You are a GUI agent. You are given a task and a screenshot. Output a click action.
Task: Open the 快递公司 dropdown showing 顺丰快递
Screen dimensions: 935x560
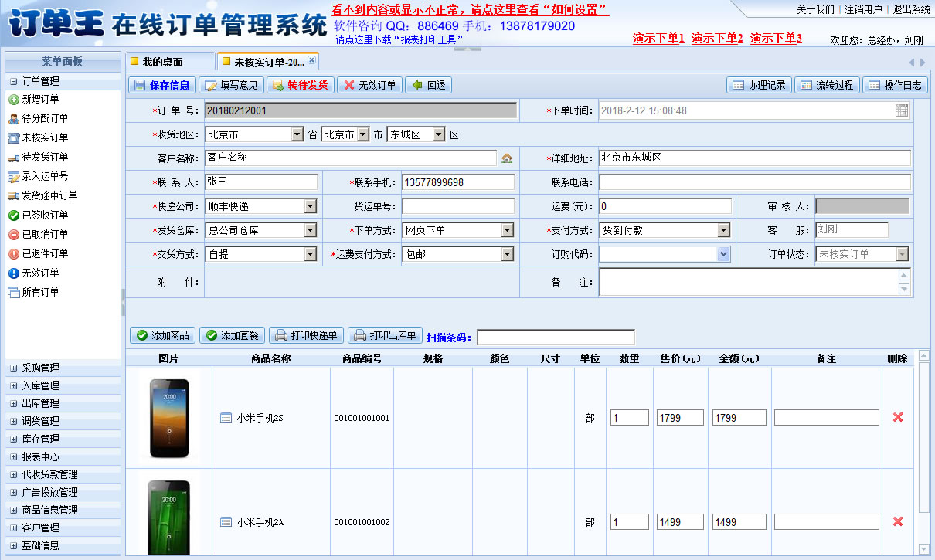pos(310,207)
